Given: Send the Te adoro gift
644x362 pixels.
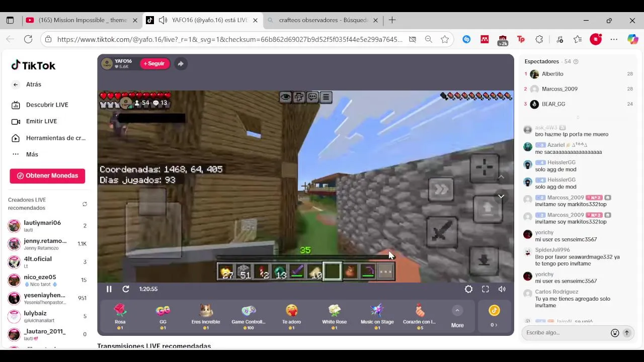Looking at the screenshot, I should (x=291, y=317).
